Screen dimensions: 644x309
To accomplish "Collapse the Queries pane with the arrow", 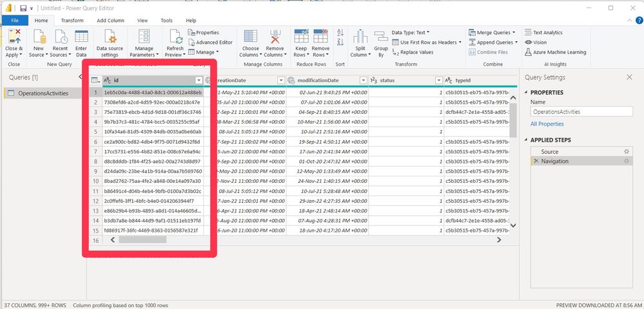I will coord(80,77).
